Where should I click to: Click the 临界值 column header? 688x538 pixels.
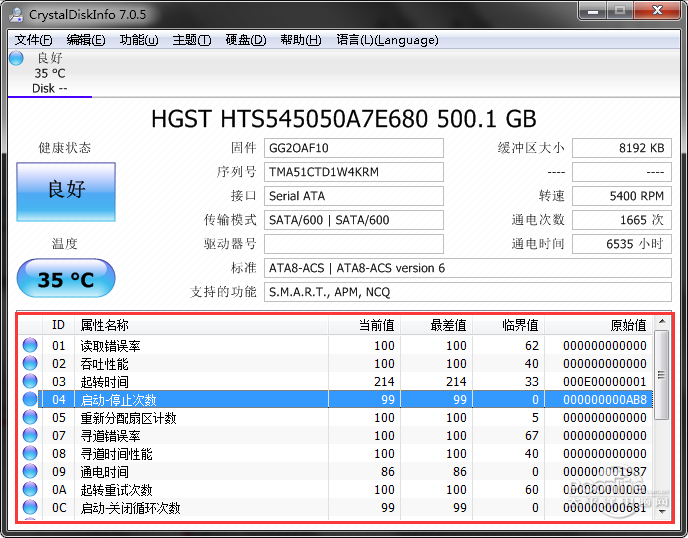[508, 325]
